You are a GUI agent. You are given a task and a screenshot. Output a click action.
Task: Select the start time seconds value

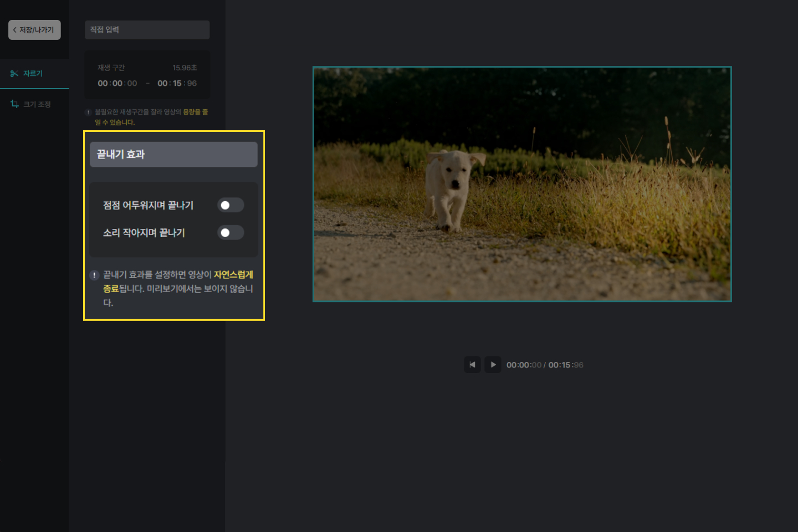tap(132, 84)
